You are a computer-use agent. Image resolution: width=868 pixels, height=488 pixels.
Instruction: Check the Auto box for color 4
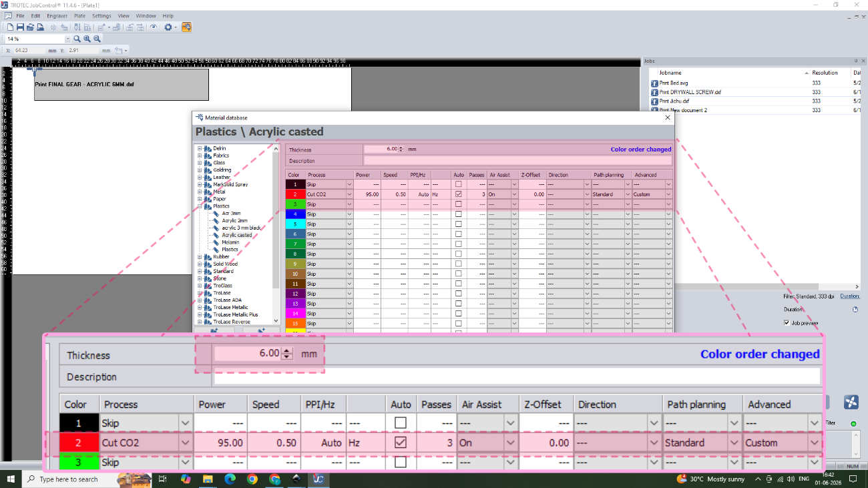458,214
